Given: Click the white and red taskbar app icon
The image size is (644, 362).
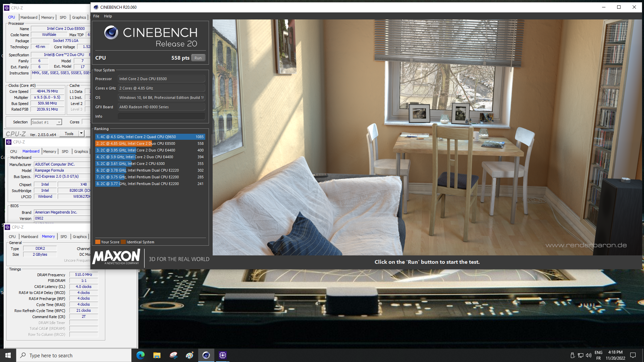Looking at the screenshot, I should (x=173, y=355).
